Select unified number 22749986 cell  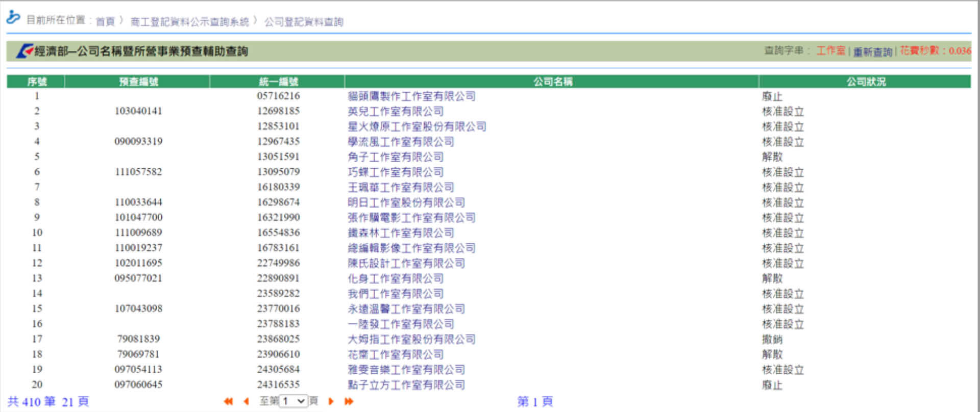pyautogui.click(x=278, y=263)
